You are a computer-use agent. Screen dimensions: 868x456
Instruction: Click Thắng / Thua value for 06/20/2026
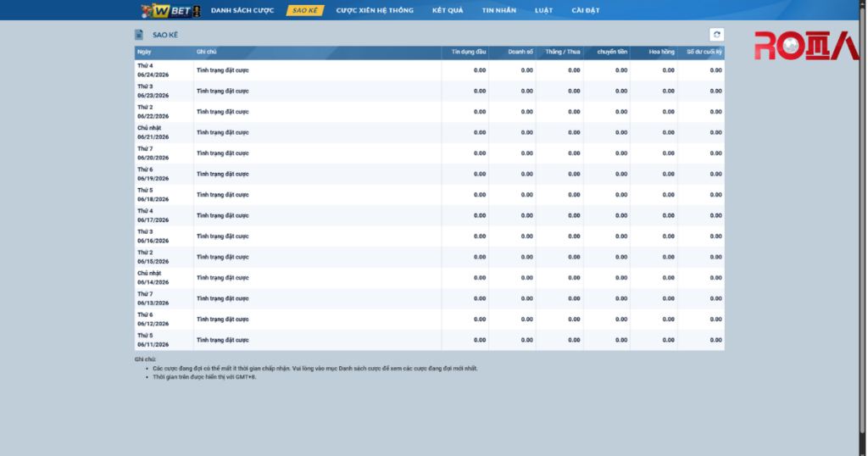574,153
